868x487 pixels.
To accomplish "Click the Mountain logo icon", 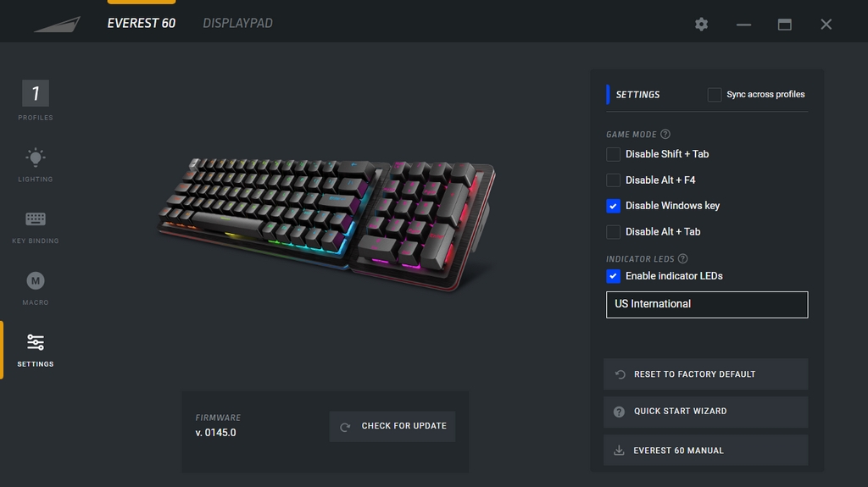I will (x=57, y=25).
